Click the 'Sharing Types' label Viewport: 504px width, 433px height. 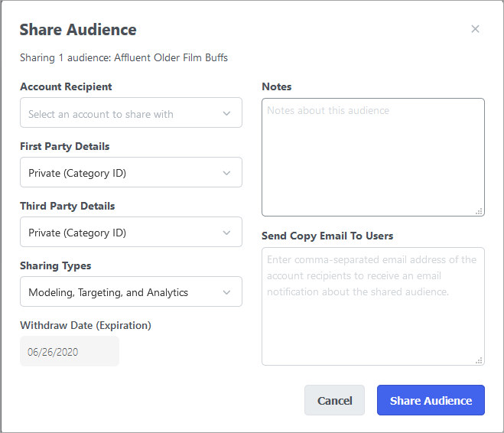coord(56,265)
